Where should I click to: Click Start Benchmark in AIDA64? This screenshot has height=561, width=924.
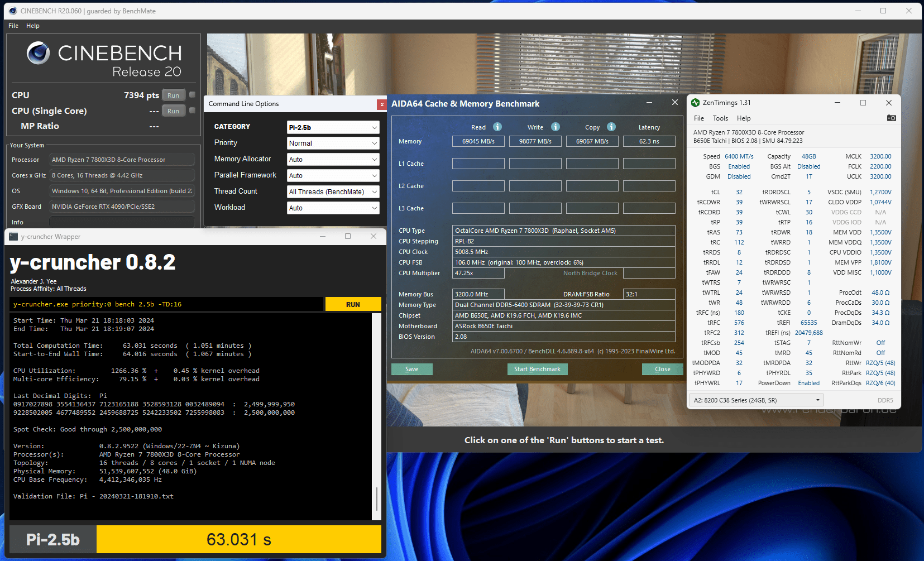(537, 369)
